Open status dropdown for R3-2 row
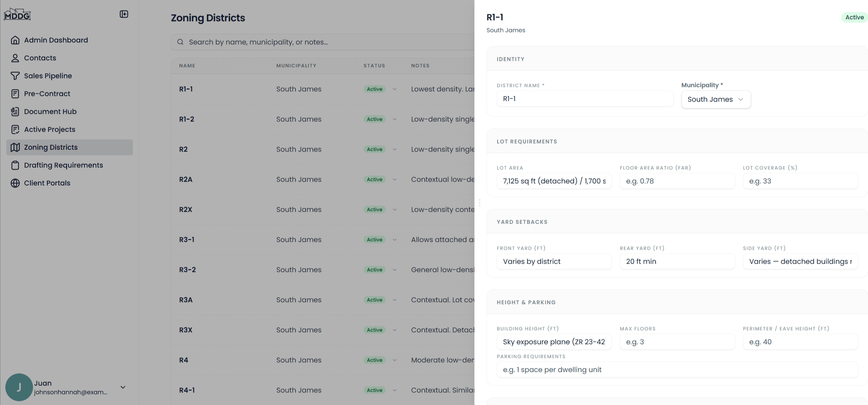Viewport: 868px width, 405px height. click(394, 270)
